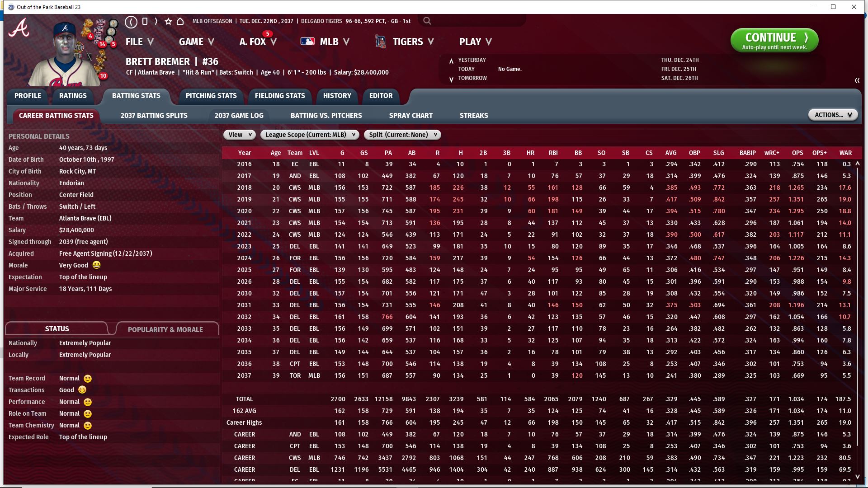This screenshot has height=488, width=868.
Task: Open the Actions dropdown menu
Action: click(x=832, y=115)
